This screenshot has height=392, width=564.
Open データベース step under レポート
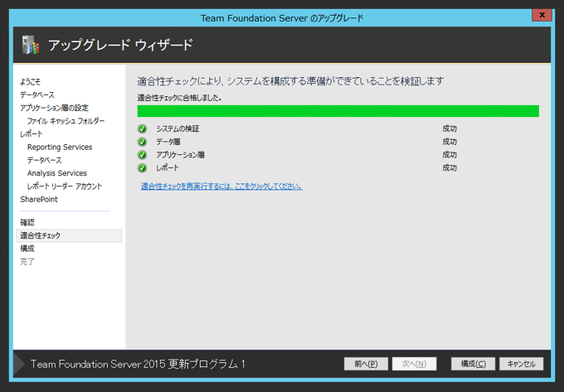click(44, 160)
